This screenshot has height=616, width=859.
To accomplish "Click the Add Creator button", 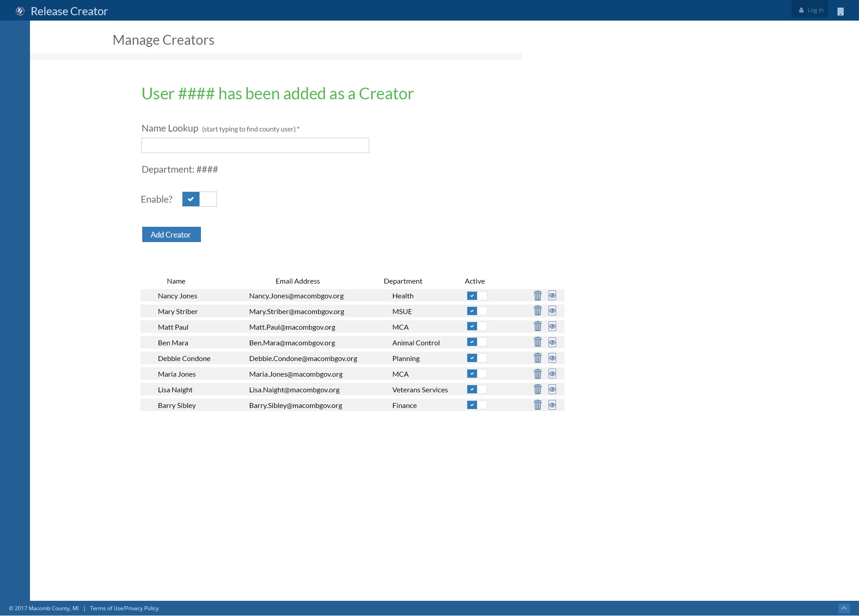I will click(x=171, y=234).
